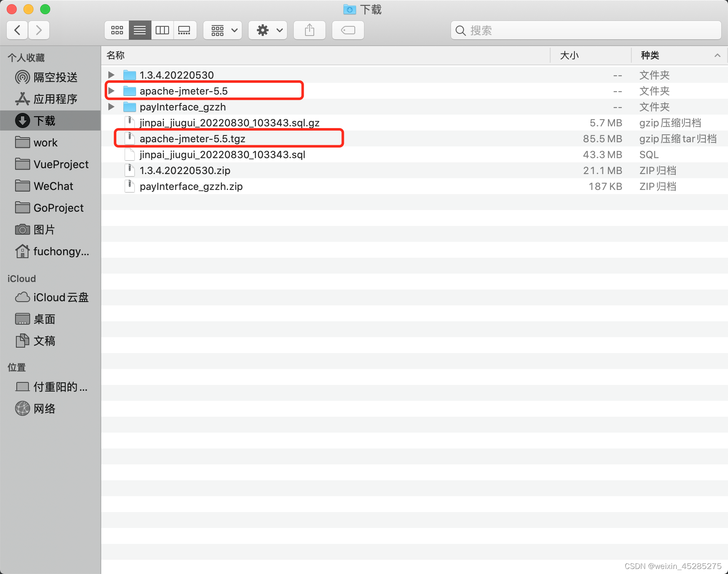Expand the payInterface_gzzh folder triangle
Screen dimensions: 728x574
111,107
